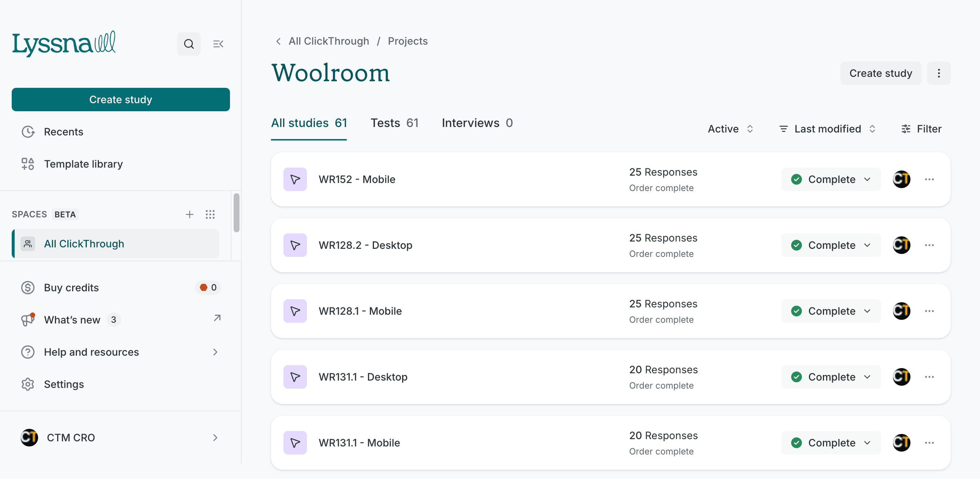Click the WR128.2 - Desktop study type icon
This screenshot has width=980, height=479.
[x=295, y=245]
